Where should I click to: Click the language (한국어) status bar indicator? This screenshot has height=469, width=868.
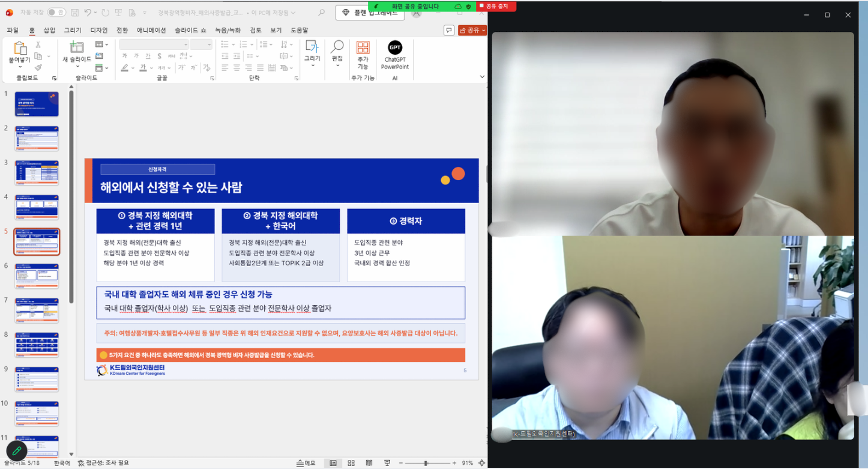coord(62,463)
